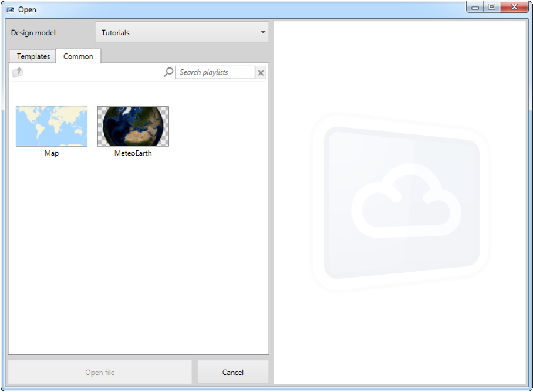Click the folder-up navigation icon
The width and height of the screenshot is (533, 392).
[x=18, y=72]
